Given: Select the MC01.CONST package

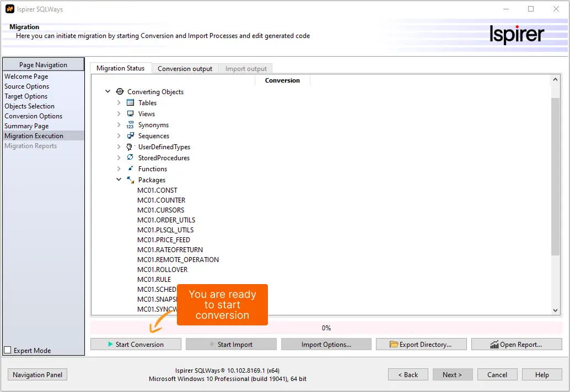Looking at the screenshot, I should [158, 190].
